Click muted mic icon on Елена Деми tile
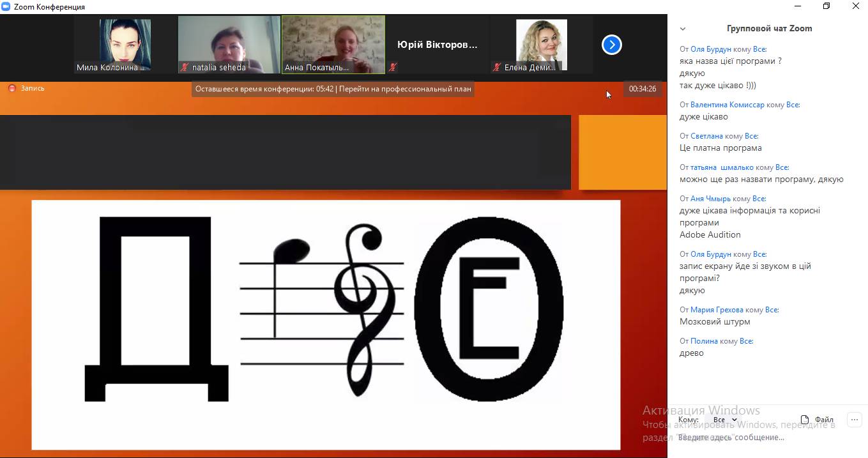 point(496,67)
